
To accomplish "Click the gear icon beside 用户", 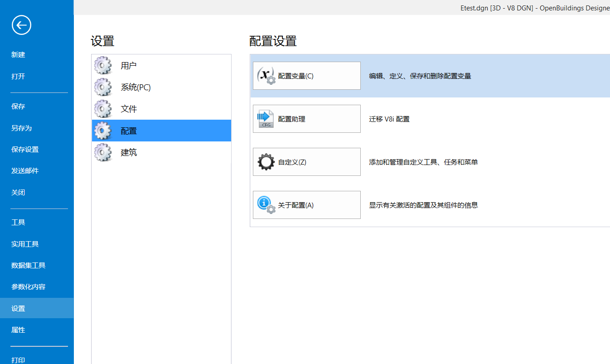I will (x=103, y=66).
